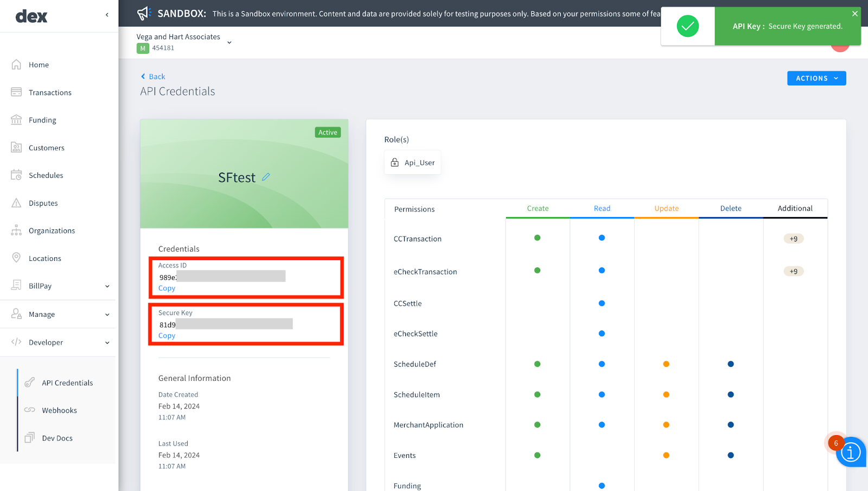This screenshot has height=491, width=868.
Task: Open the blue info assistant bubble
Action: pyautogui.click(x=851, y=452)
